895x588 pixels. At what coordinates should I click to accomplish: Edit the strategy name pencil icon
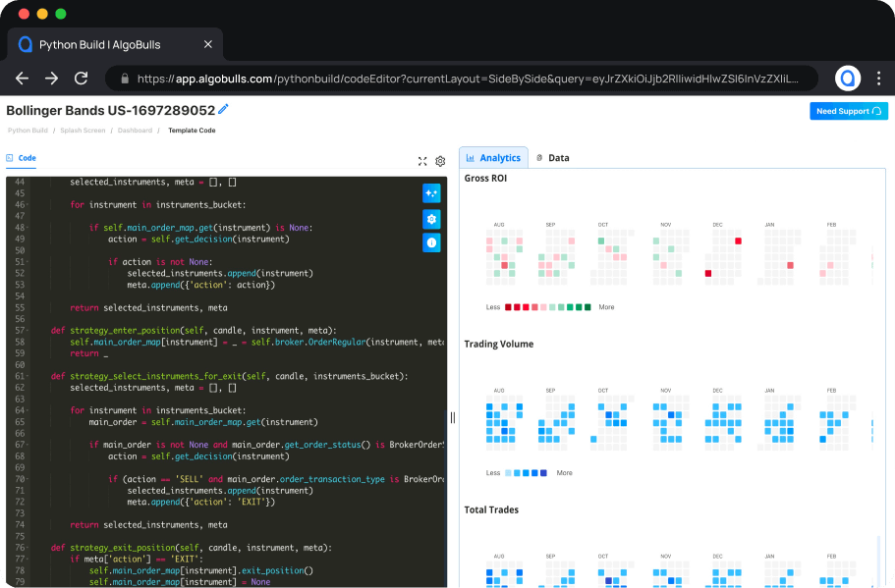(x=223, y=109)
